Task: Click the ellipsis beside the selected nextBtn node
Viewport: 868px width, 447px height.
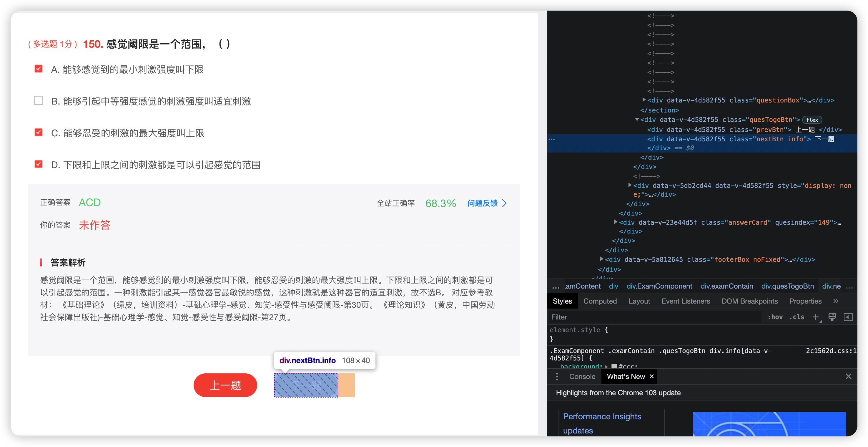Action: 552,139
